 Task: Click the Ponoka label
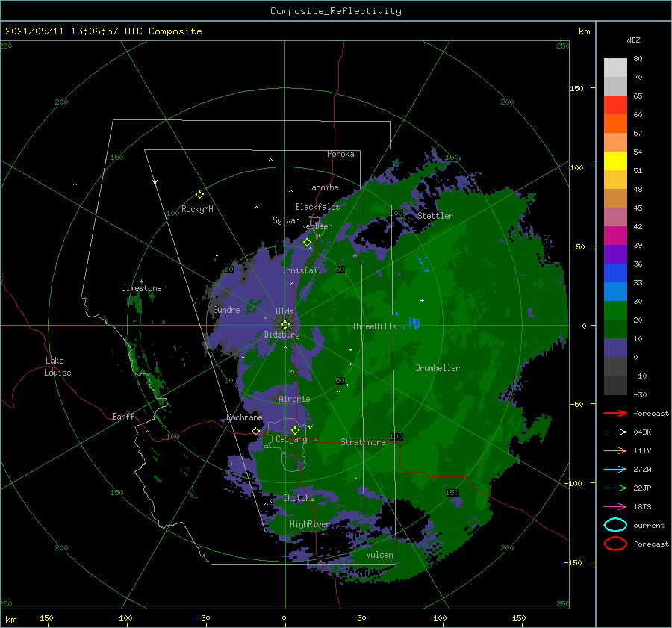click(x=340, y=154)
